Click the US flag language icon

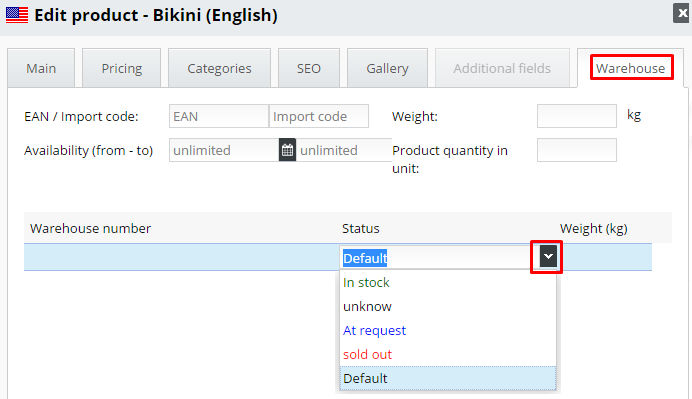(x=17, y=15)
